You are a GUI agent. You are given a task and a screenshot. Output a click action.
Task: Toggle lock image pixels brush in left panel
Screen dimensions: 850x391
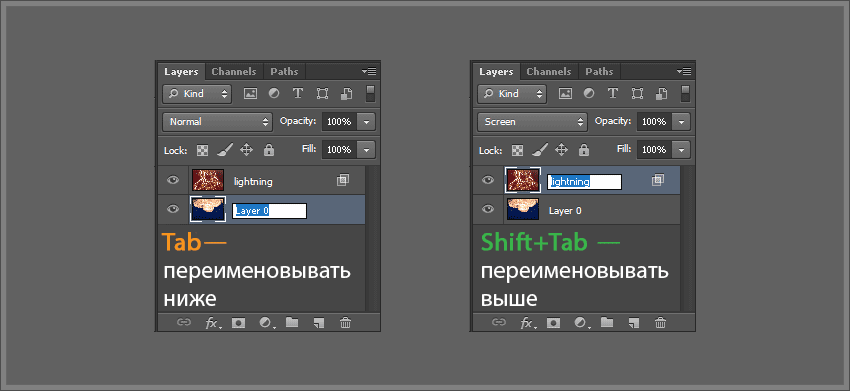point(225,149)
